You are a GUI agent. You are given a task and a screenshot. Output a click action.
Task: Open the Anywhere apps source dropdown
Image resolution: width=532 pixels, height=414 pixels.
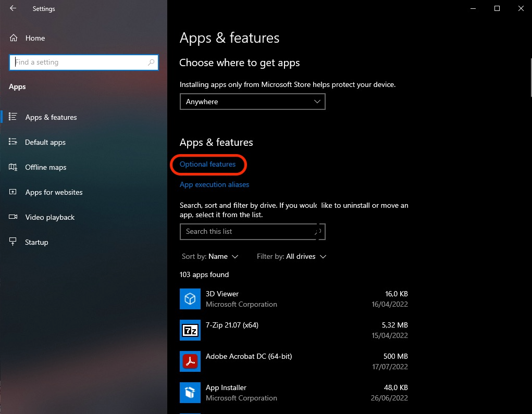coord(252,102)
